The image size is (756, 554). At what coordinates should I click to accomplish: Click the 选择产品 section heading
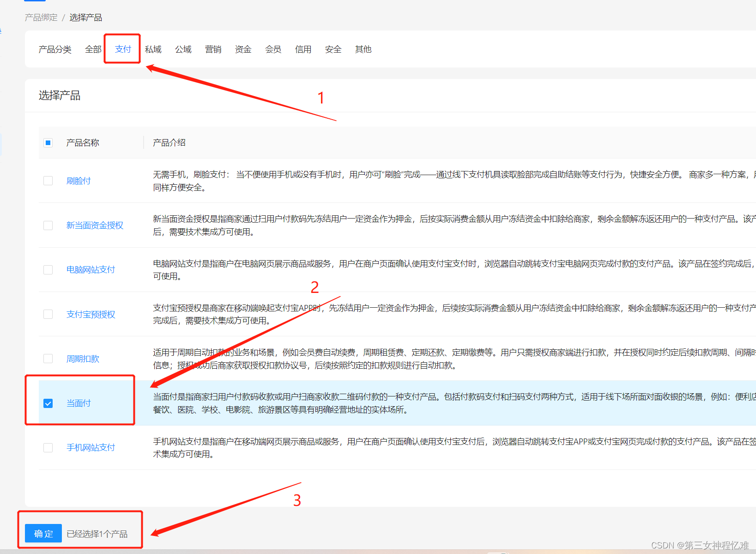click(x=60, y=96)
